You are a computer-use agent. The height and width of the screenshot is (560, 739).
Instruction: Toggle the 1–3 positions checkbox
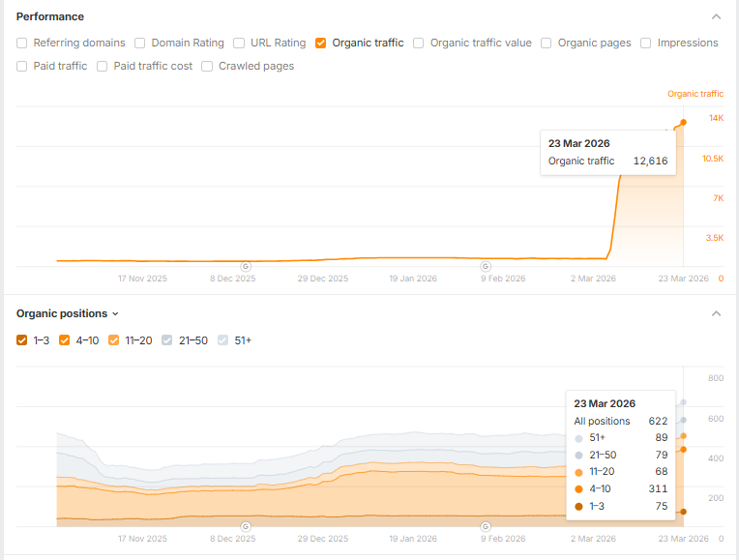click(x=21, y=340)
